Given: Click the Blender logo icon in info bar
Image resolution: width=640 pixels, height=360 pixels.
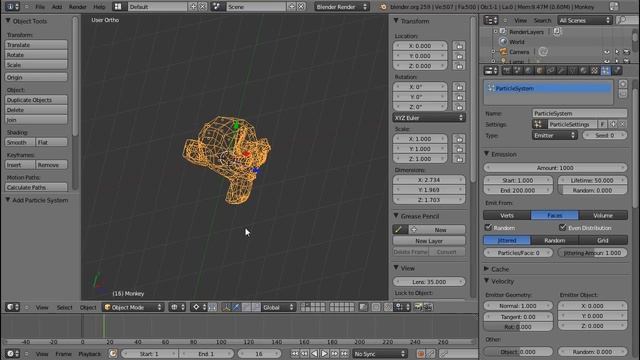Looking at the screenshot, I should click(x=383, y=7).
